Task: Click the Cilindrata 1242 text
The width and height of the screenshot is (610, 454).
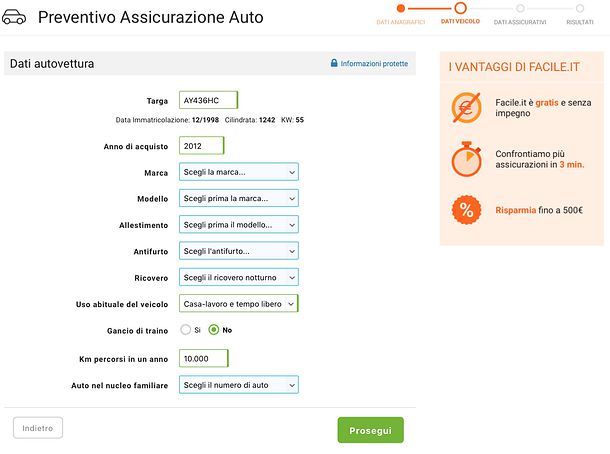Action: [x=250, y=120]
